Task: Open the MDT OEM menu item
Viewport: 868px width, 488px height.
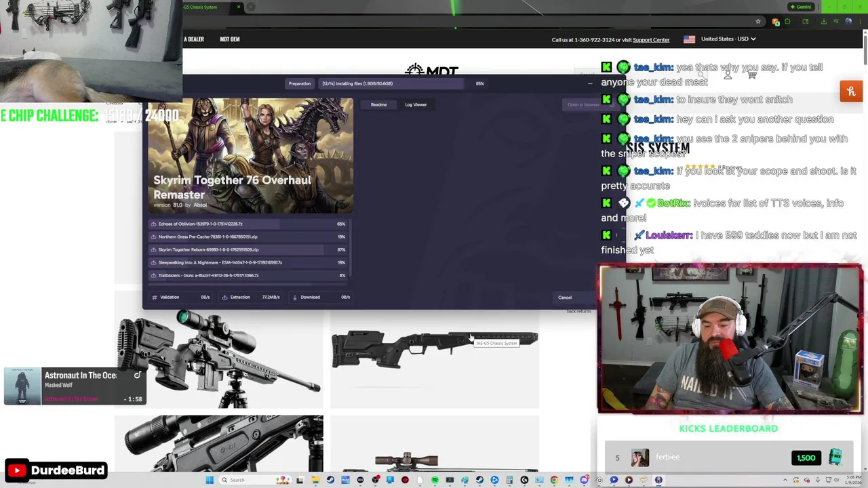Action: point(230,39)
